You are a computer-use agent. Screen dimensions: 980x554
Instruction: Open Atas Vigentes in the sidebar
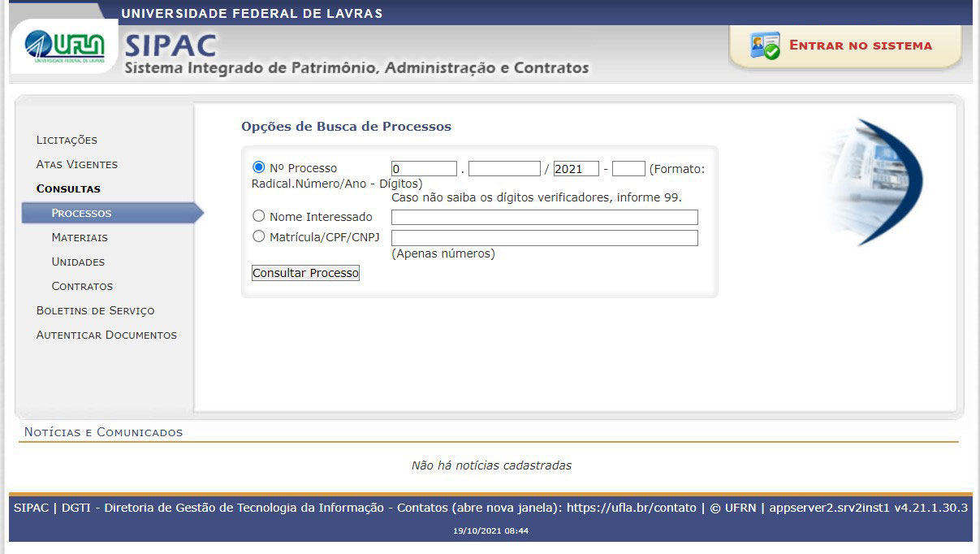click(x=77, y=164)
